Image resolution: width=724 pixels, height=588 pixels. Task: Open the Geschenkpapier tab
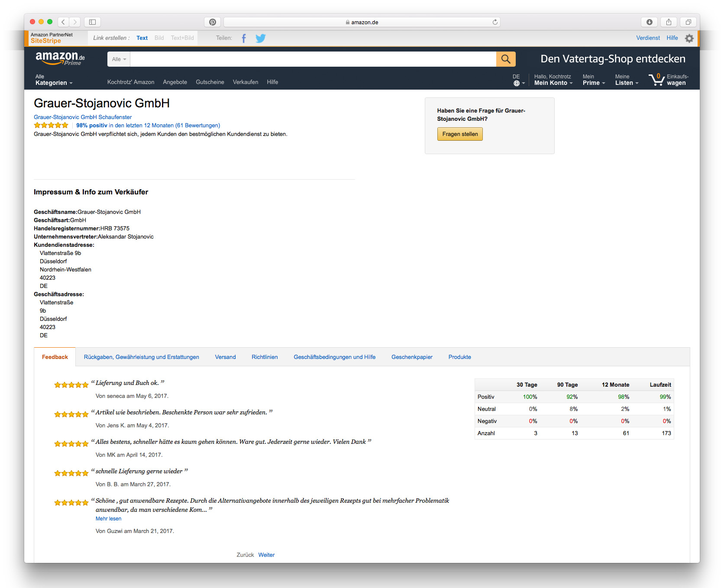click(412, 357)
